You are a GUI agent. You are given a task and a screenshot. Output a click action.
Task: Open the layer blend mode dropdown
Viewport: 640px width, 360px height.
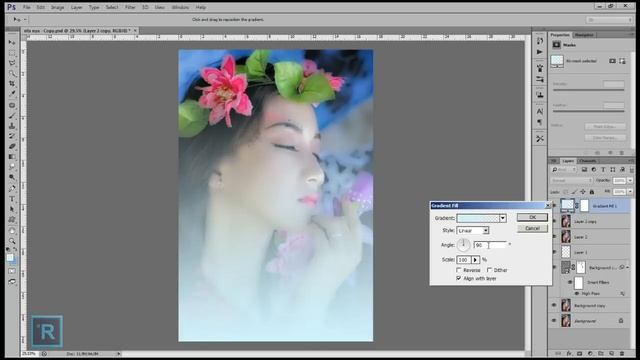pyautogui.click(x=571, y=180)
